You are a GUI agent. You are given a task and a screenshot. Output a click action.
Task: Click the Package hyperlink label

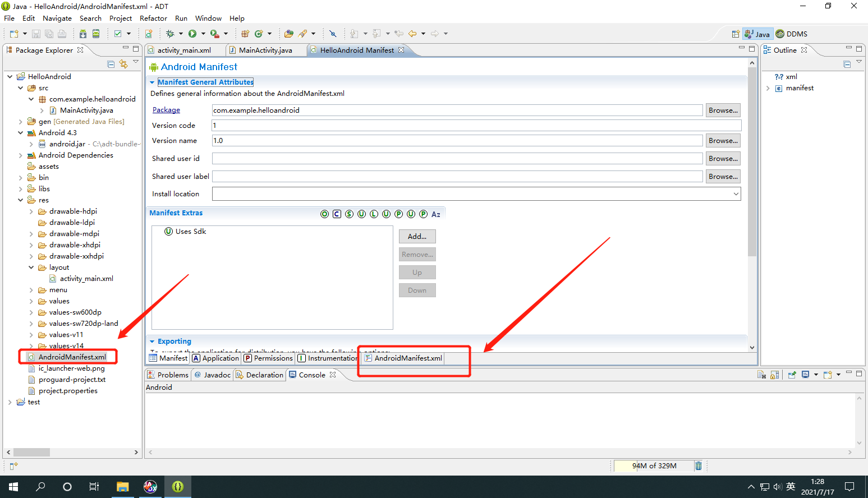click(x=166, y=110)
